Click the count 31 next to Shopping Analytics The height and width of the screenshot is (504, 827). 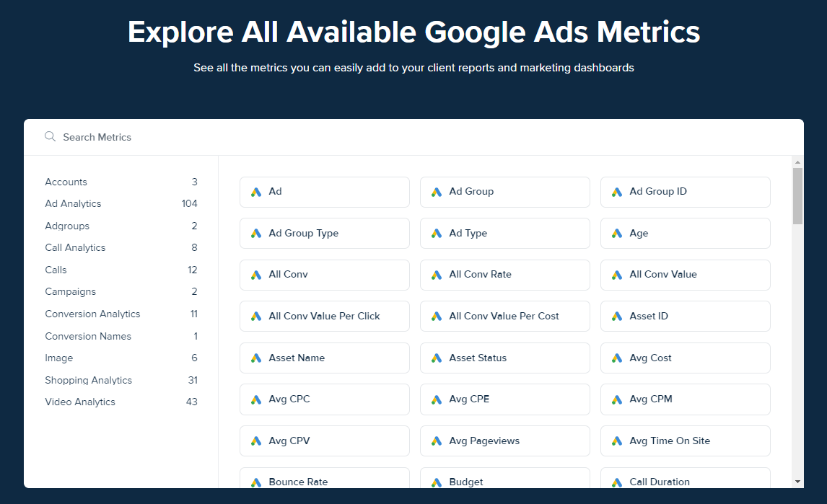pos(193,380)
